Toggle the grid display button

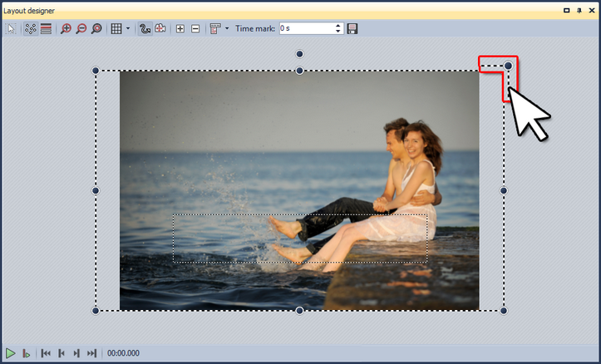(116, 28)
